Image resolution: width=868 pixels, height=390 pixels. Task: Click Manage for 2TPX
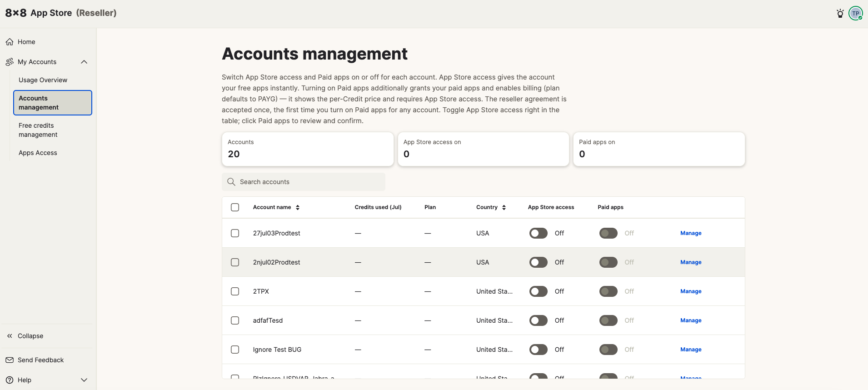click(691, 291)
